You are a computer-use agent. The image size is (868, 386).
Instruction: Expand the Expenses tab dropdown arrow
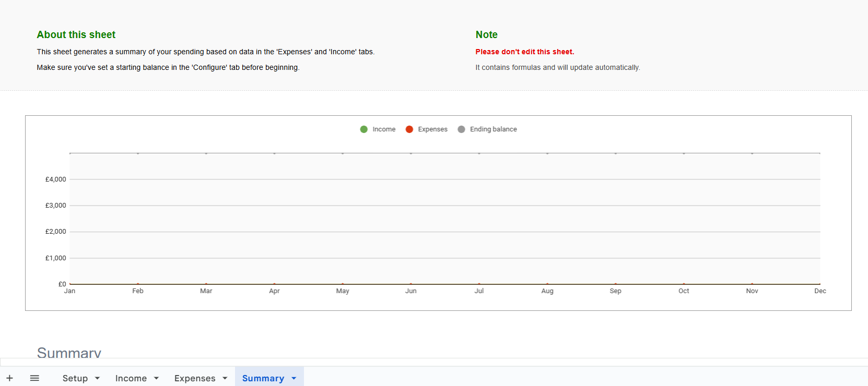click(225, 378)
